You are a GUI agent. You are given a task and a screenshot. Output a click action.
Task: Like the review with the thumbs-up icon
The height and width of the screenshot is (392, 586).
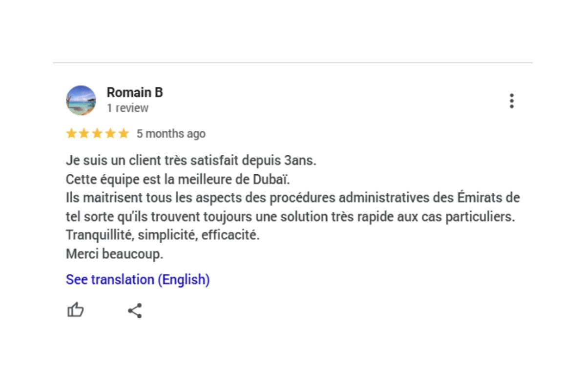75,310
